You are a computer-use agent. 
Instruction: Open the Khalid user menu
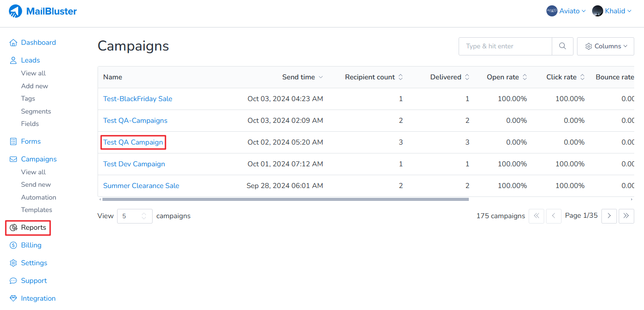612,11
